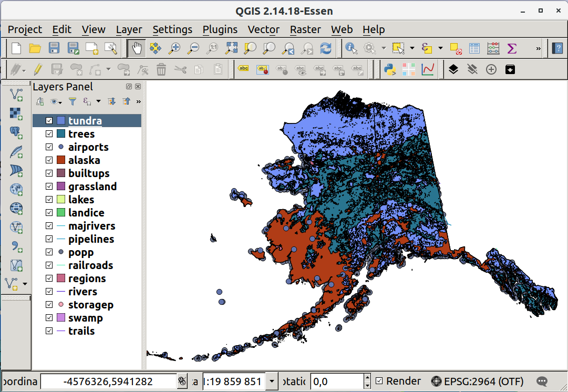Open a project with the folder icon
568x392 pixels.
pyautogui.click(x=35, y=48)
